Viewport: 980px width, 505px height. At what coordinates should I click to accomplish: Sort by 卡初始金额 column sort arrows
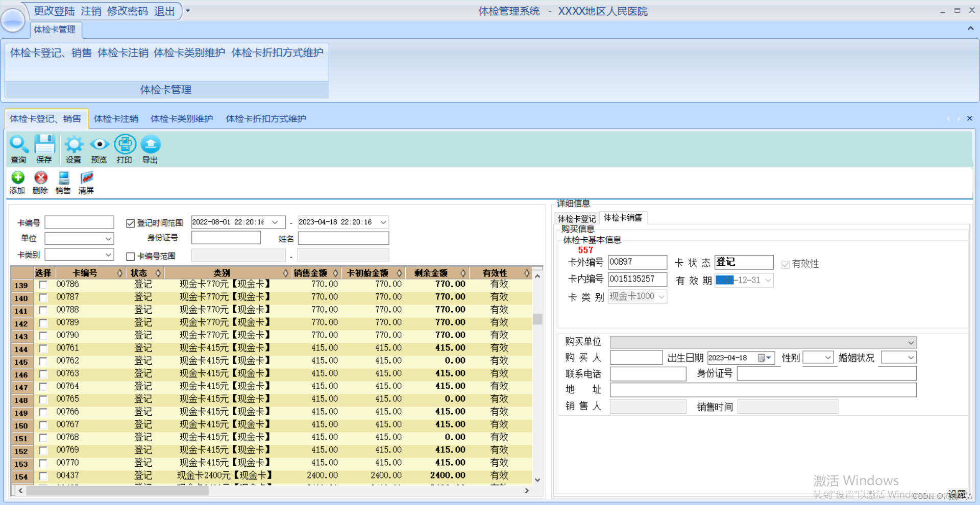point(399,273)
